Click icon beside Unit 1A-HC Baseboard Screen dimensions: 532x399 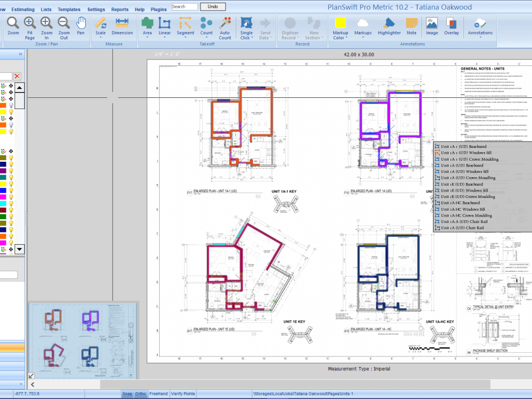pos(437,203)
